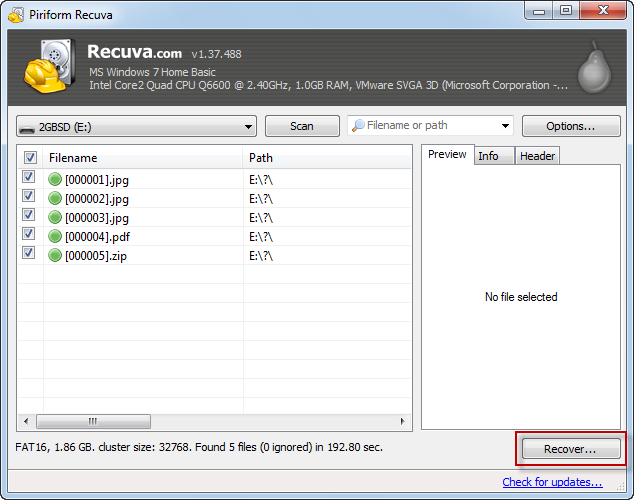Select the [000003].jpg file name
Viewport: 634px width, 500px height.
coord(97,217)
